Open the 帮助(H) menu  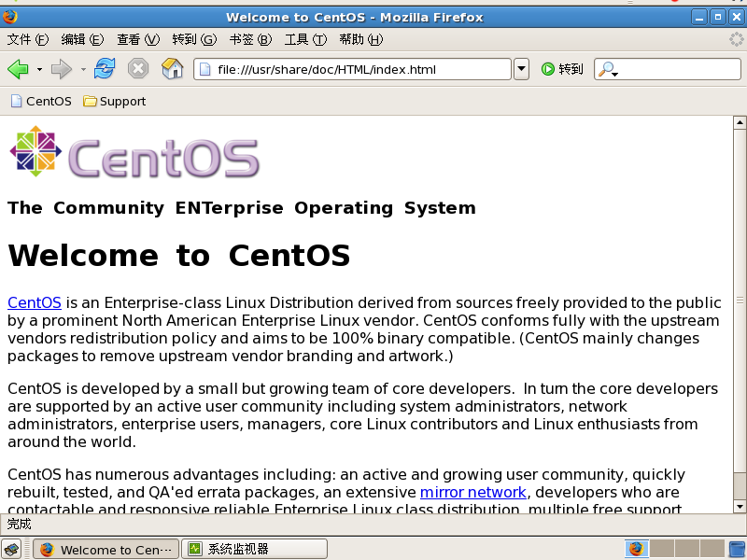[x=361, y=39]
